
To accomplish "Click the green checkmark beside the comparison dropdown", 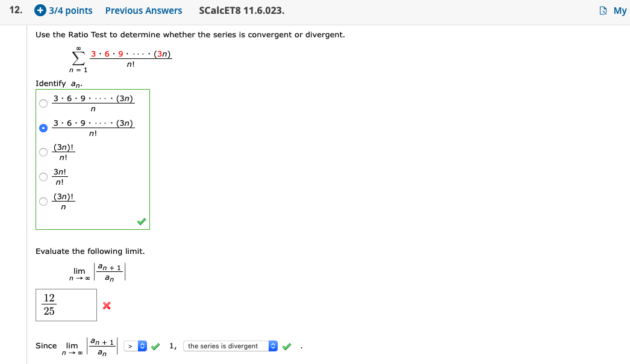I will (x=155, y=346).
